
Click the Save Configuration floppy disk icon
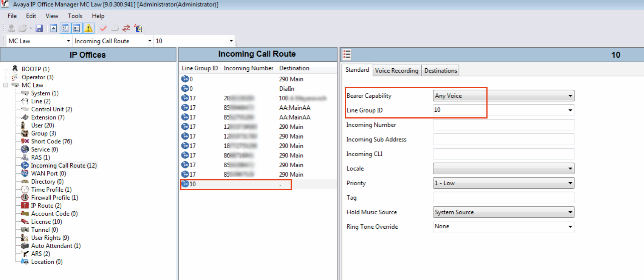coord(39,28)
